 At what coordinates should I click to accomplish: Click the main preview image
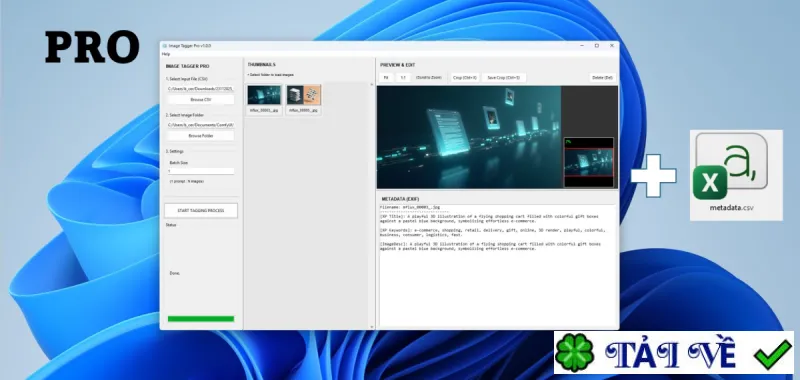pos(468,137)
